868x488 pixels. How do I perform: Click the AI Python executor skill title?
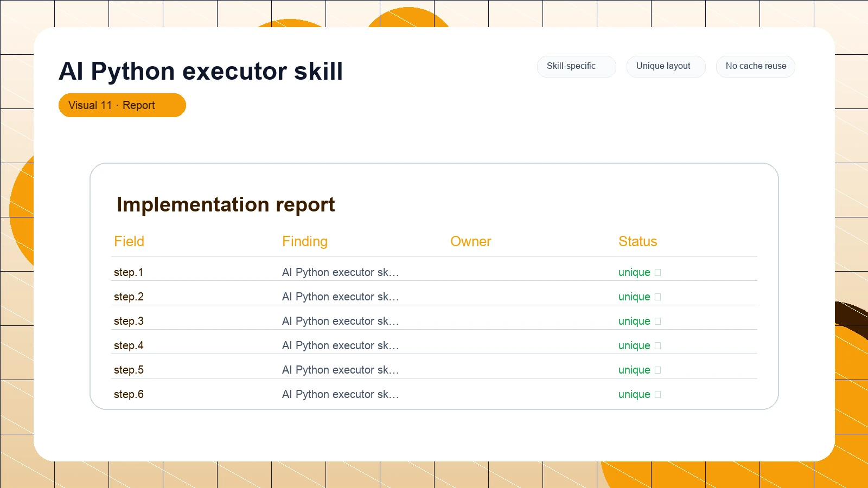[201, 71]
